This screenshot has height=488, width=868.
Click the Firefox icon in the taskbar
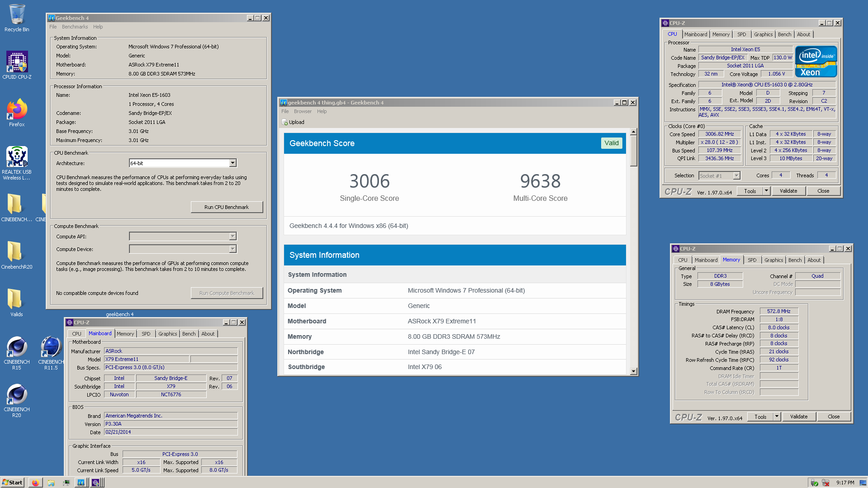pos(35,483)
